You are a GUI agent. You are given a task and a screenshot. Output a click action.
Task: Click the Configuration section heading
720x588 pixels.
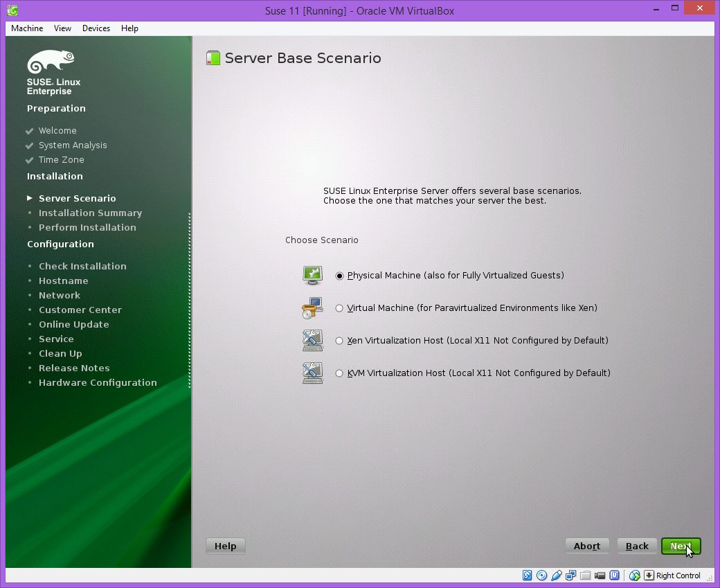[x=60, y=244]
